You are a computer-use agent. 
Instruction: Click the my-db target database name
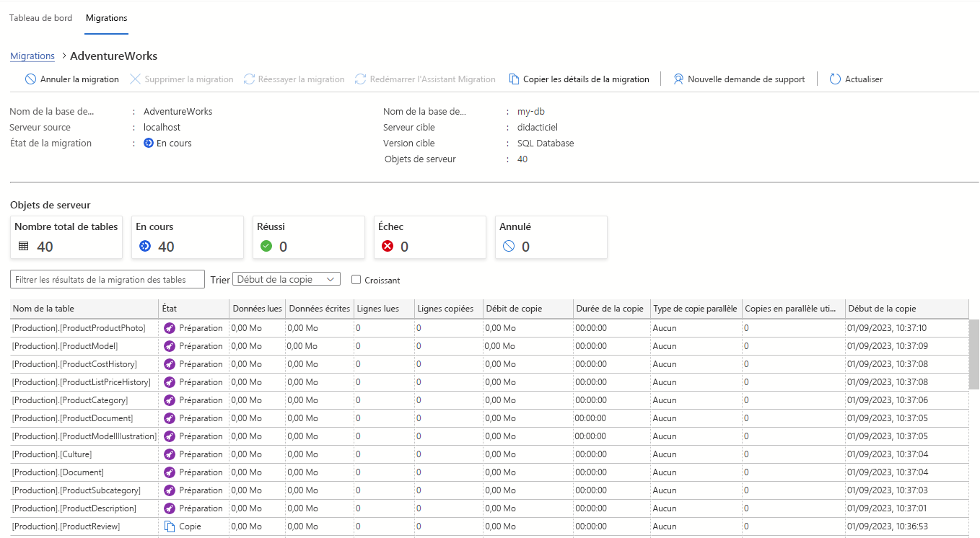[x=530, y=112]
